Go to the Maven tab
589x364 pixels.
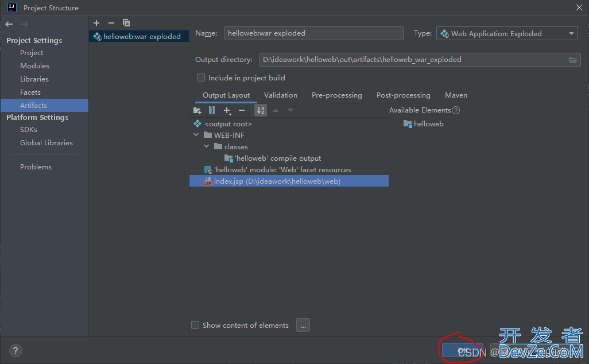[x=456, y=95]
